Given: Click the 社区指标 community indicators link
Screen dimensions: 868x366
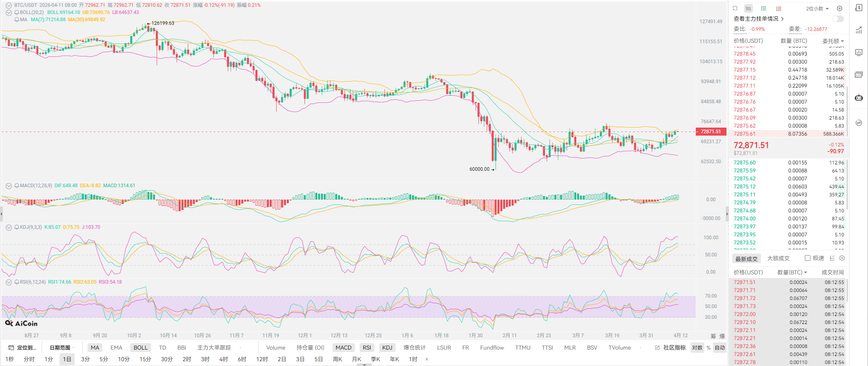Looking at the screenshot, I should point(674,348).
